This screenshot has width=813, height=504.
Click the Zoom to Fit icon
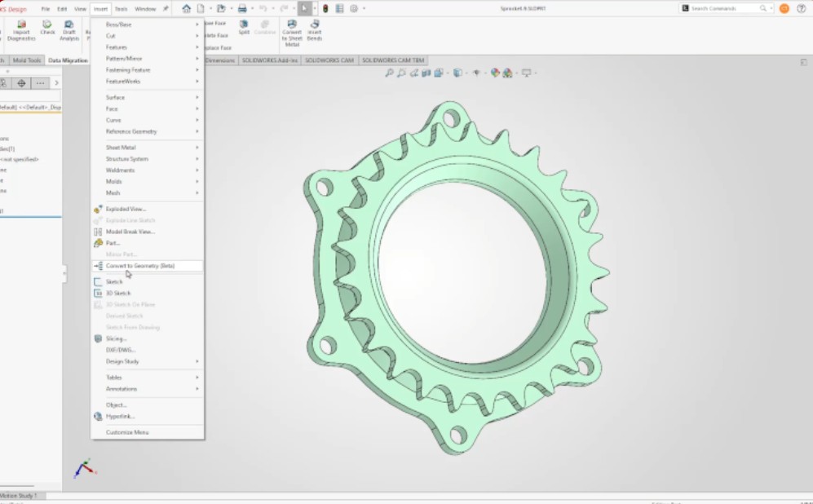pos(389,73)
